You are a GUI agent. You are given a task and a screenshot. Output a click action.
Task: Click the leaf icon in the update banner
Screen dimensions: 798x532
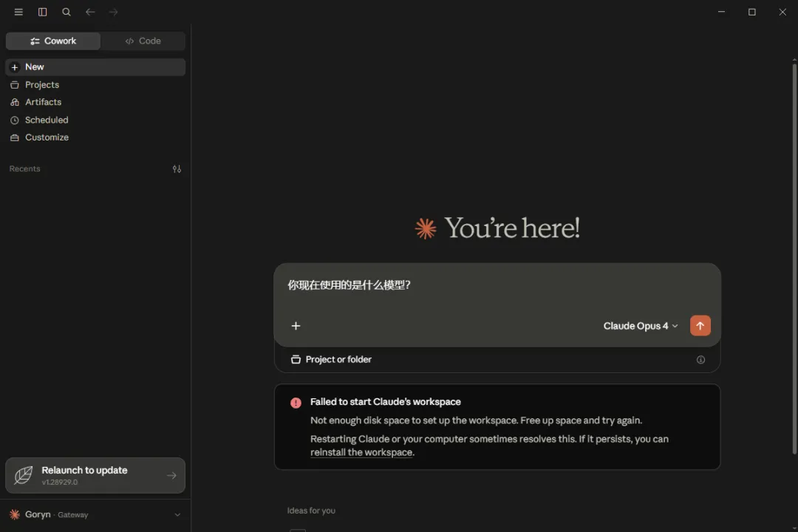(x=24, y=475)
